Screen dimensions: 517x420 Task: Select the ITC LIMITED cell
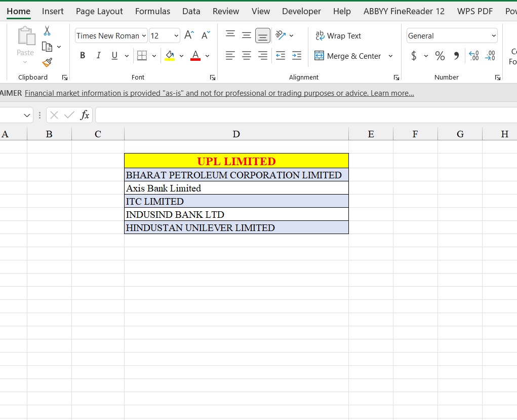pos(236,201)
